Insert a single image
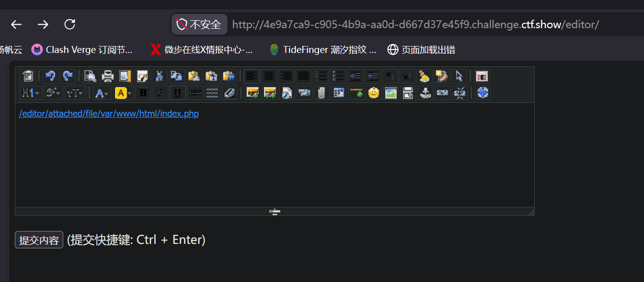644x282 pixels. [253, 93]
